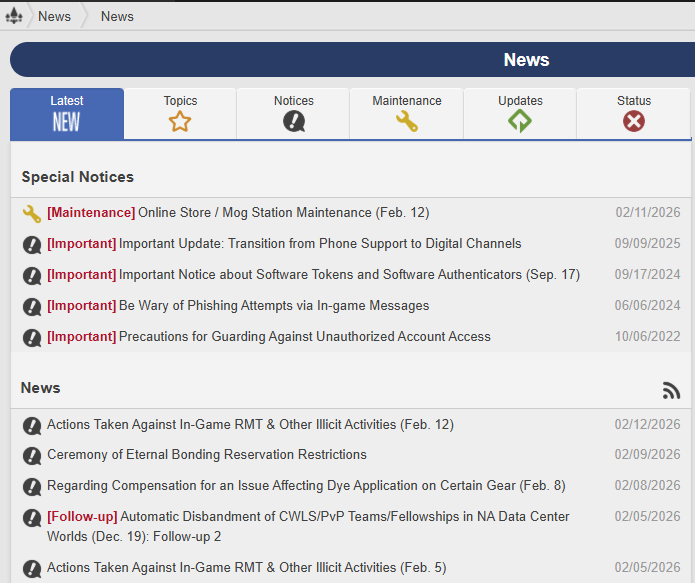Image resolution: width=695 pixels, height=583 pixels.
Task: Click notice icon beside Phishing Attempts notice
Action: [31, 307]
